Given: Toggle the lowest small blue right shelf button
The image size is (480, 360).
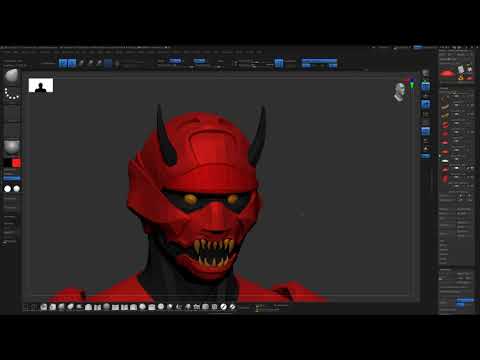Looking at the screenshot, I should coord(426,156).
